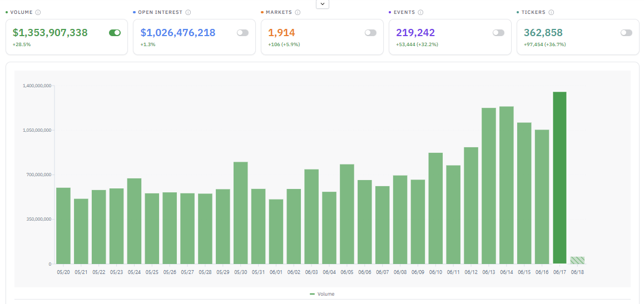Select the hatched 06/18 partial bar
Viewport: 644px width, 304px height.
(x=577, y=260)
